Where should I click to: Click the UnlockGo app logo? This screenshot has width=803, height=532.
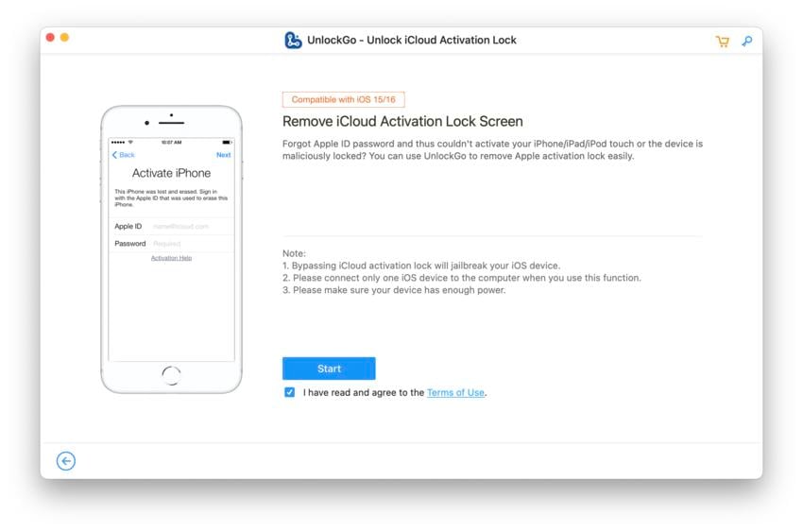[293, 40]
